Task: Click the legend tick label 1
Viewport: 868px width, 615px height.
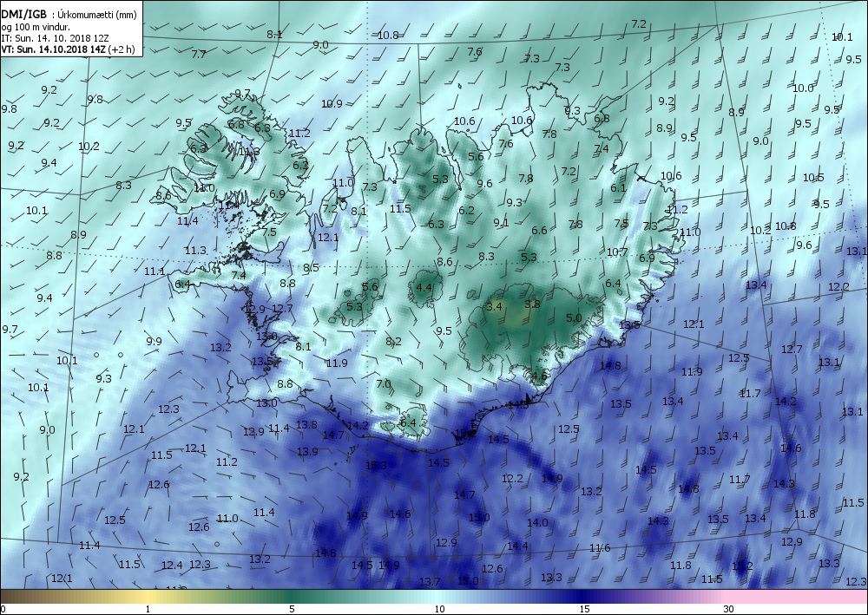Action: 148,609
